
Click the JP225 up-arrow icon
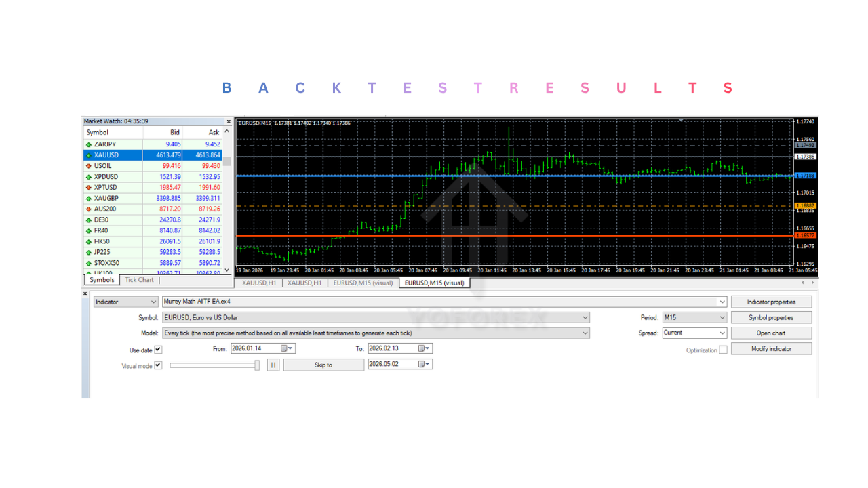(x=88, y=253)
